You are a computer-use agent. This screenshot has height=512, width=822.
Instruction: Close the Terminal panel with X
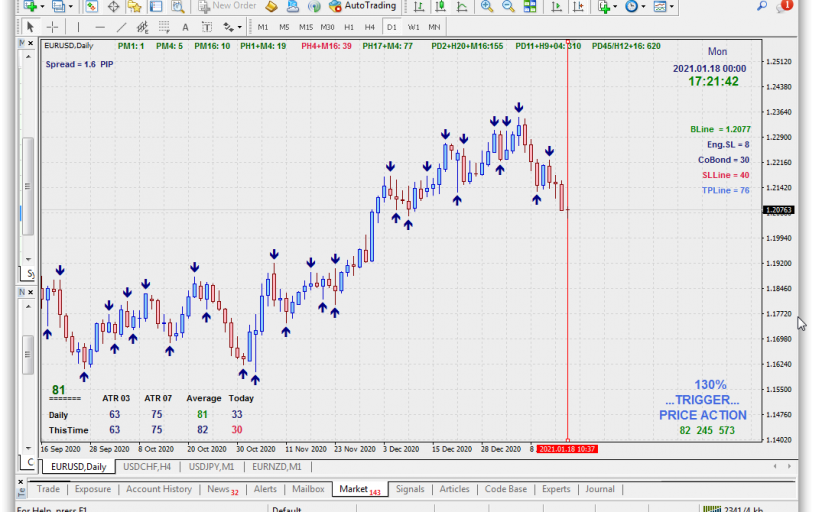[20, 482]
